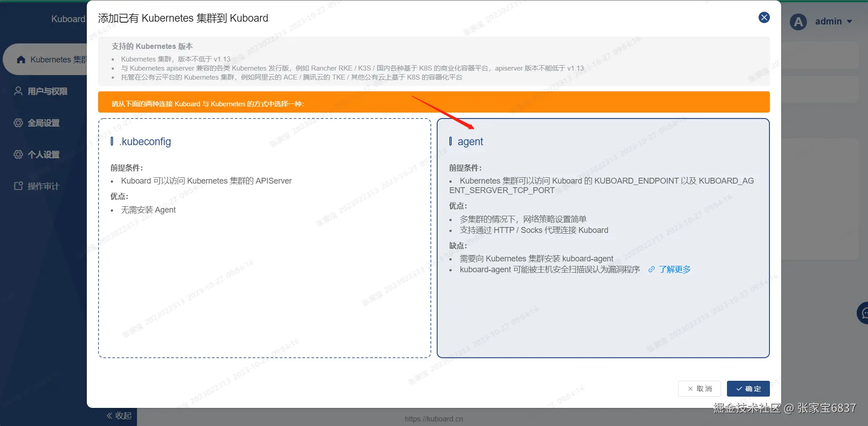Select the .kubeconfig connection card
Viewport: 868px width, 426px height.
tap(264, 238)
